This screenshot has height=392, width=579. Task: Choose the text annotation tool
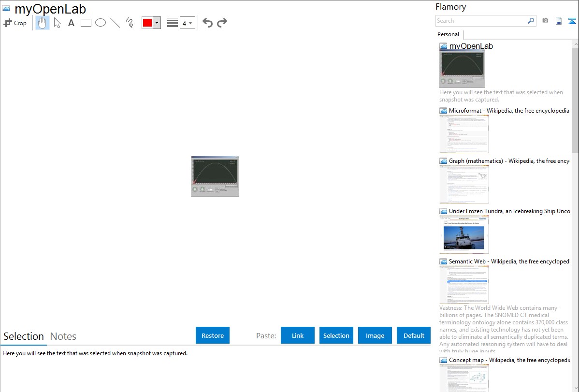[71, 23]
